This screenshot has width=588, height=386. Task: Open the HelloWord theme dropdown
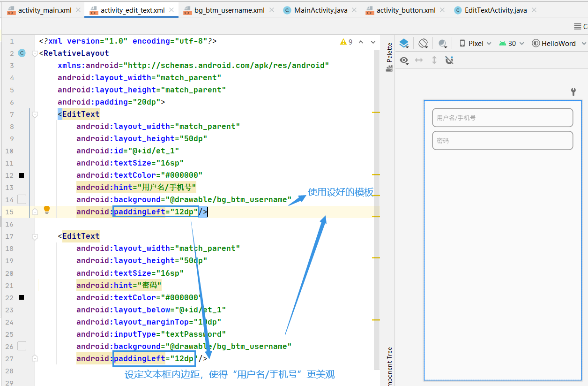pos(558,43)
